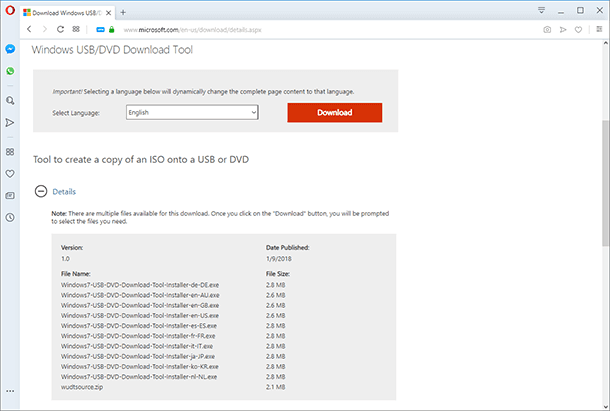
Task: Click the installer-ja-JP.exe file name
Action: click(x=138, y=356)
